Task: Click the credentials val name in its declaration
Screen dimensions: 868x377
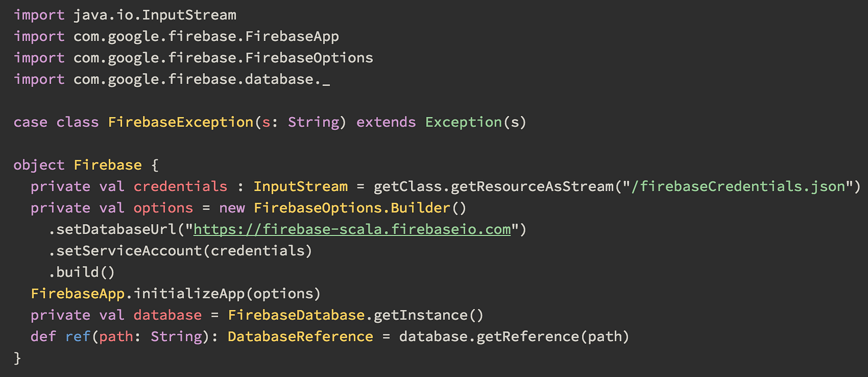Action: [180, 187]
